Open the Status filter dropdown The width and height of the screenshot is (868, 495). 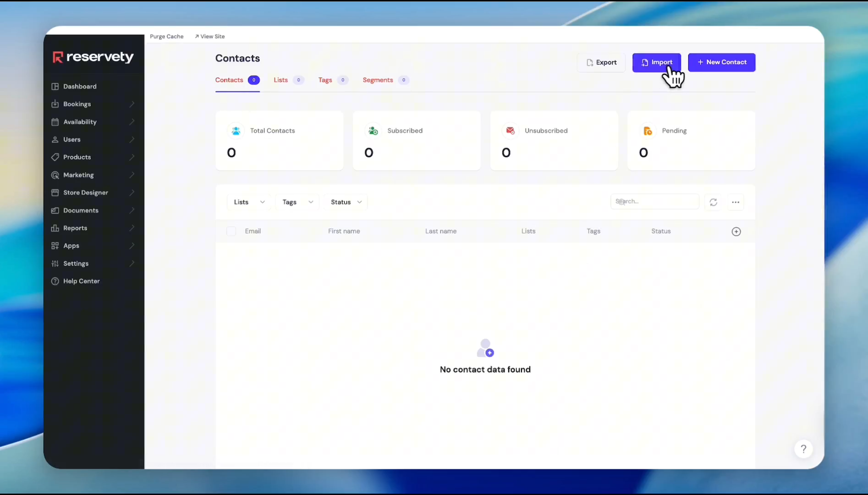346,202
